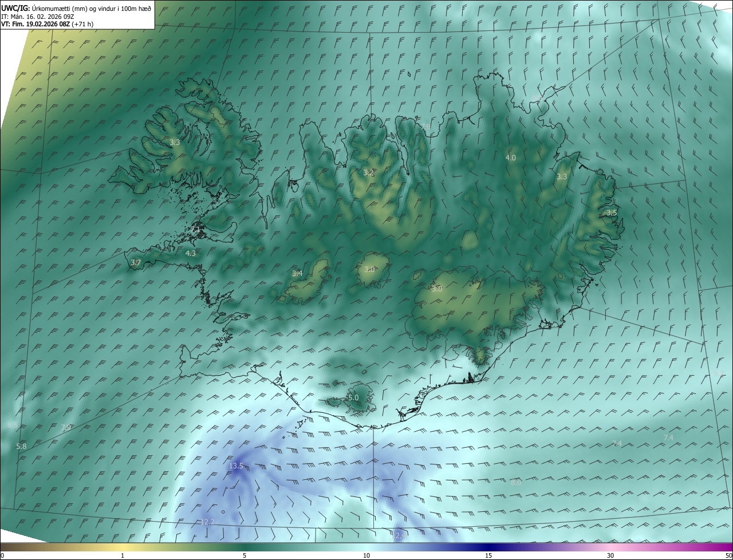Click the 8.0 value label over the sea
Image resolution: width=733 pixels, height=560 pixels.
pyautogui.click(x=516, y=483)
